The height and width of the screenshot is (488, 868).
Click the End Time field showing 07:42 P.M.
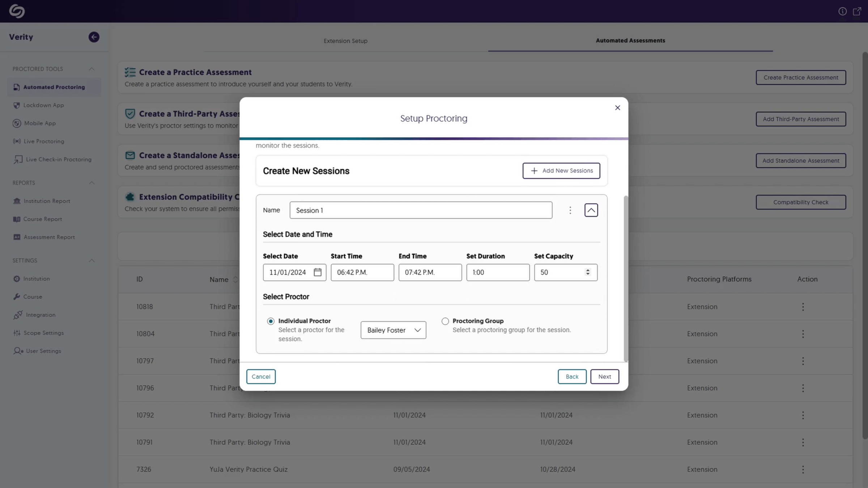[430, 272]
